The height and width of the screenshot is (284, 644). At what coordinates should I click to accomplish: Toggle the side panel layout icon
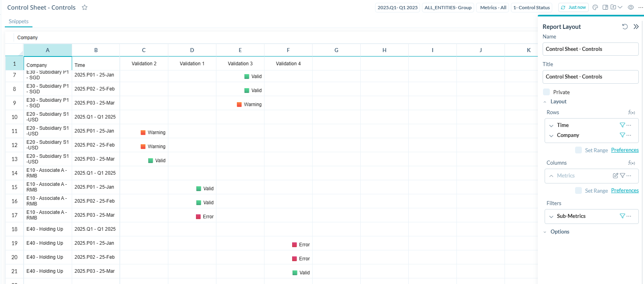605,7
